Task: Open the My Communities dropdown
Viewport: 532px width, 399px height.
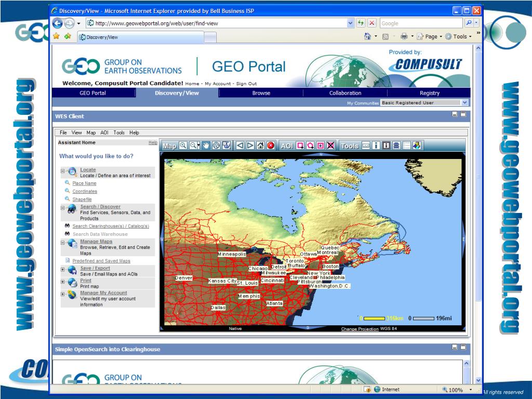Action: (465, 102)
